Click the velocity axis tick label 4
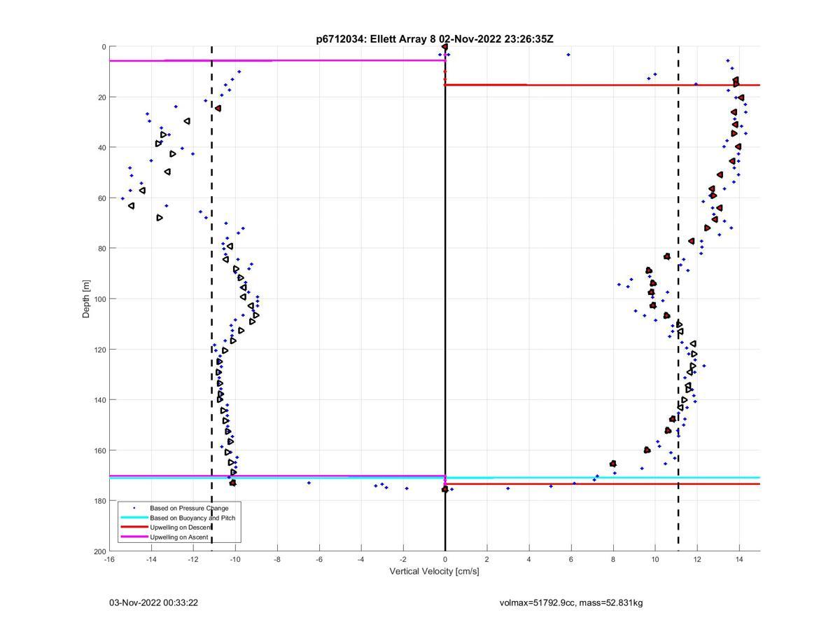This screenshot has height=620, width=840. pos(529,559)
